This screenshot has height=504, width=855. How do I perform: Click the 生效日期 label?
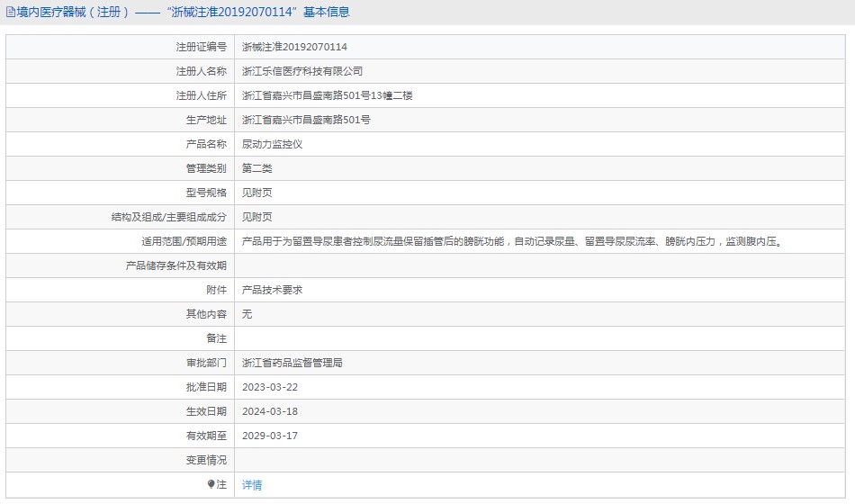click(206, 411)
